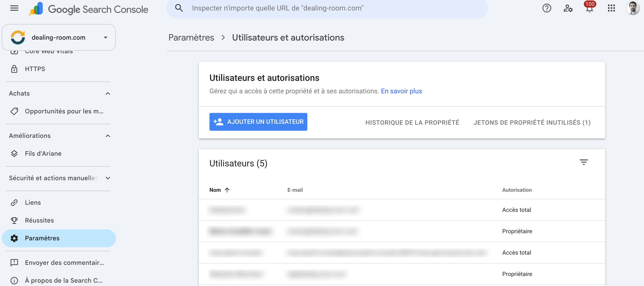Open the dealing-room.com property selector

click(59, 37)
